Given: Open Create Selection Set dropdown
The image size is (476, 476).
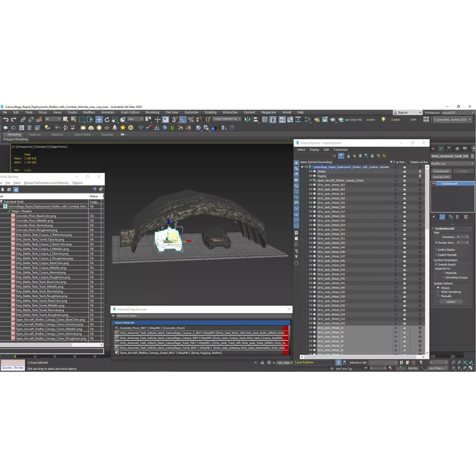Looking at the screenshot, I should (x=227, y=119).
